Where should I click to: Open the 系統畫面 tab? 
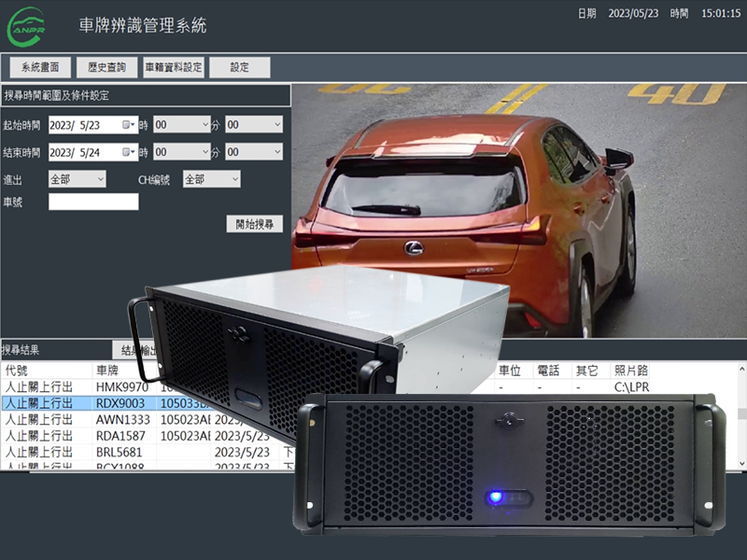click(40, 67)
